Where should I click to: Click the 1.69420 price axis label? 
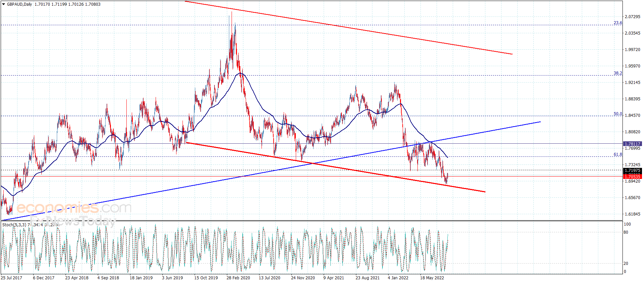(x=632, y=181)
